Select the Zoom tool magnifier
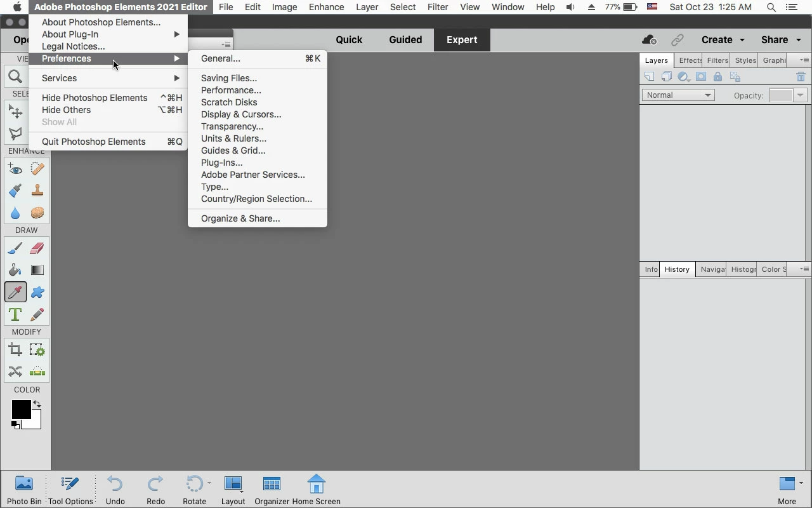812x508 pixels. click(x=15, y=77)
